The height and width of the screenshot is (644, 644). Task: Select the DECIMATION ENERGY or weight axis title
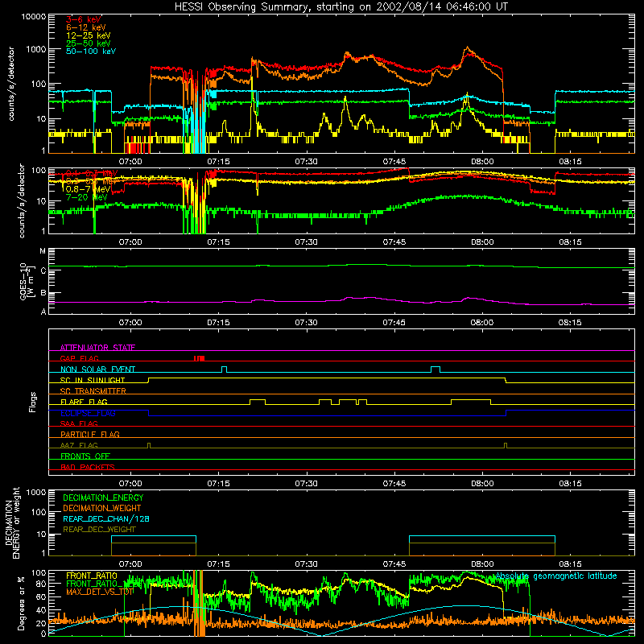pyautogui.click(x=13, y=522)
